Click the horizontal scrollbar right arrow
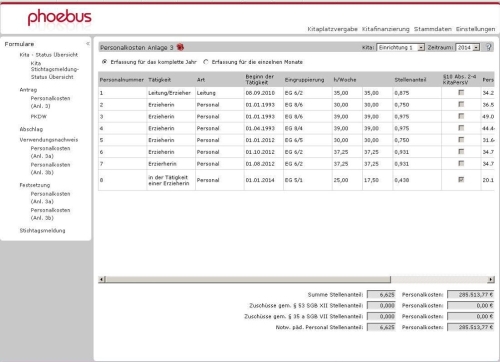The width and height of the screenshot is (500, 362). coord(491,279)
